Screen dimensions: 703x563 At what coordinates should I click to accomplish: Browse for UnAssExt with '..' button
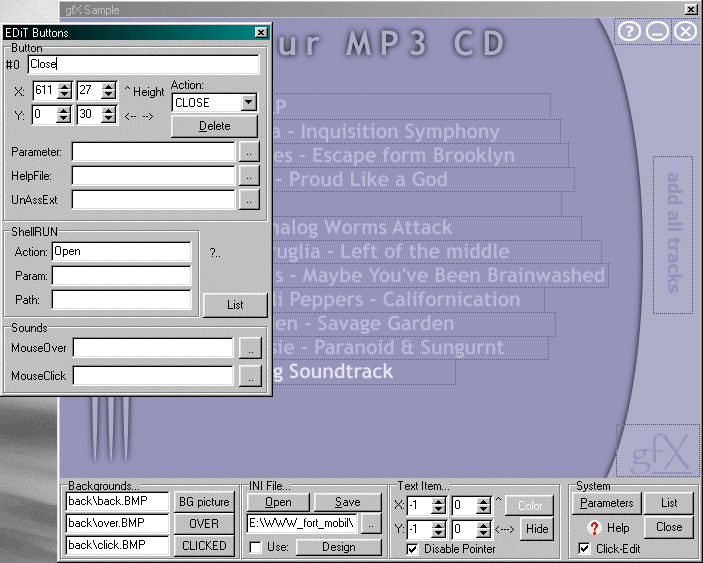pyautogui.click(x=249, y=199)
